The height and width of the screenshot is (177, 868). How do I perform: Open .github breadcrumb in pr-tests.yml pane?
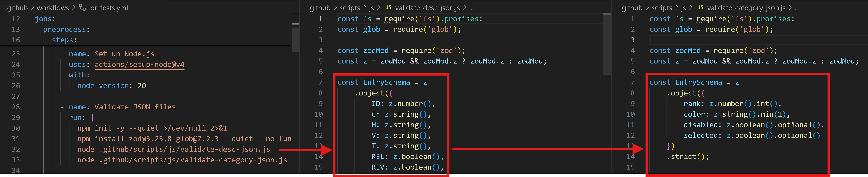point(17,7)
